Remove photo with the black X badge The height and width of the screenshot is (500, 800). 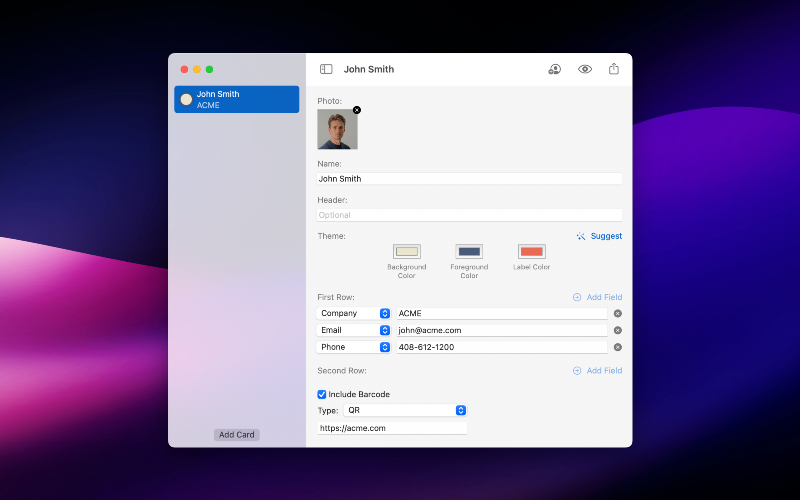[x=357, y=110]
